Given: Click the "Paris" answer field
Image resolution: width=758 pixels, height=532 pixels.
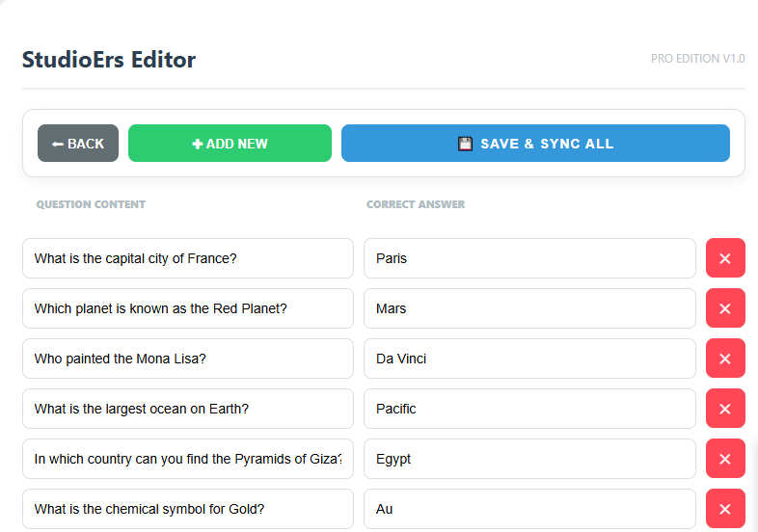Looking at the screenshot, I should pos(529,258).
